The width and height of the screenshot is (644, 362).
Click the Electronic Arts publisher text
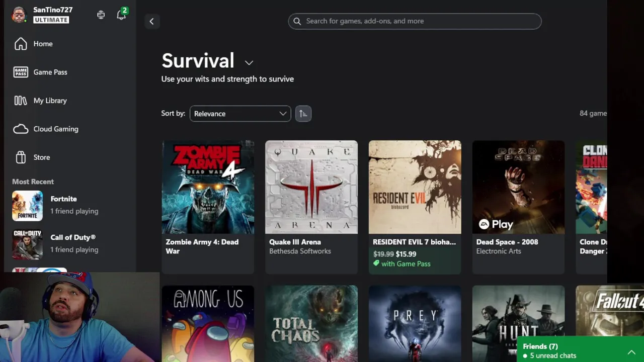499,251
